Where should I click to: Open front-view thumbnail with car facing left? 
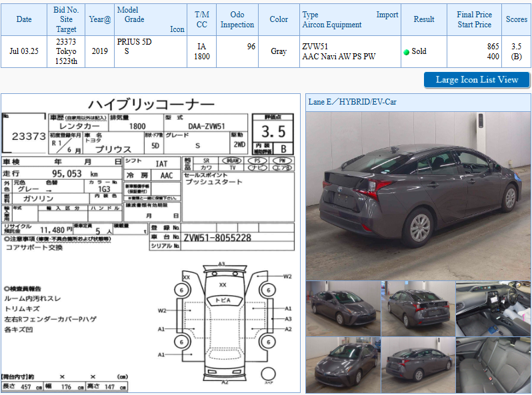343,365
